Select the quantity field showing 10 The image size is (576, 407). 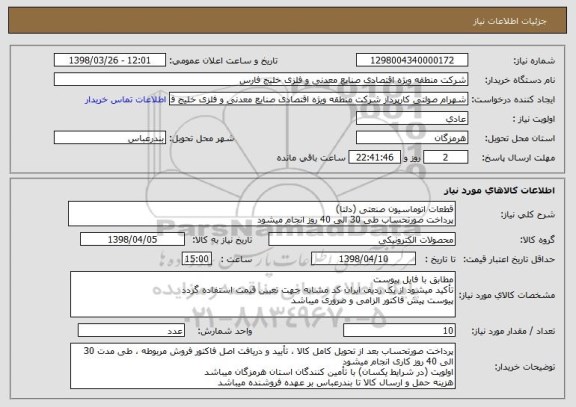click(399, 331)
